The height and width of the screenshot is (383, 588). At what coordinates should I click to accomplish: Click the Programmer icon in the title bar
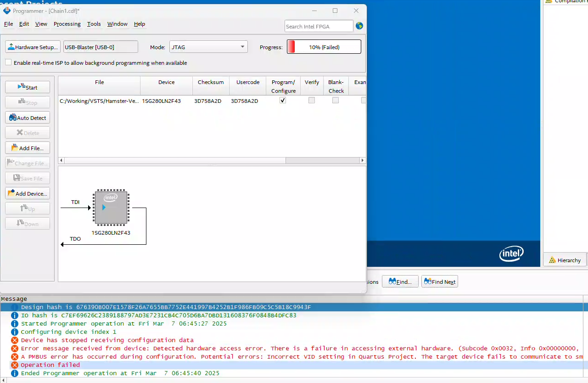coord(7,11)
